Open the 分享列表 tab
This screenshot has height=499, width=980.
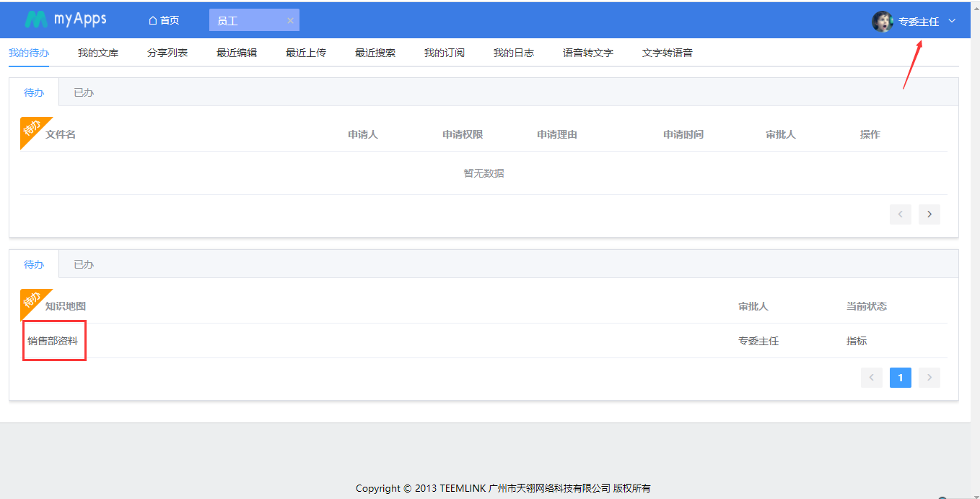click(x=167, y=53)
